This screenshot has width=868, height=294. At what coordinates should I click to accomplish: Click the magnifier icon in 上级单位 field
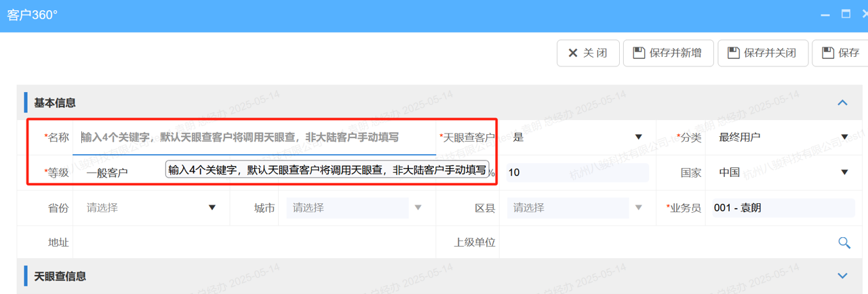click(x=844, y=243)
